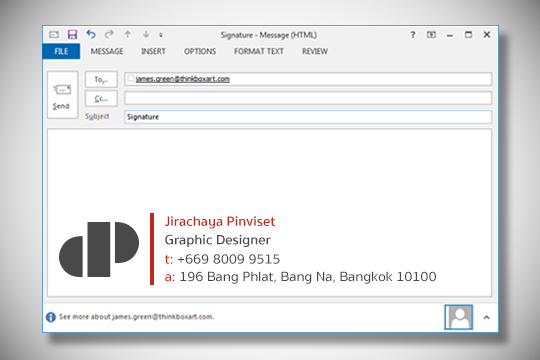This screenshot has height=360, width=540.
Task: Click the contact photo placeholder
Action: [x=459, y=317]
